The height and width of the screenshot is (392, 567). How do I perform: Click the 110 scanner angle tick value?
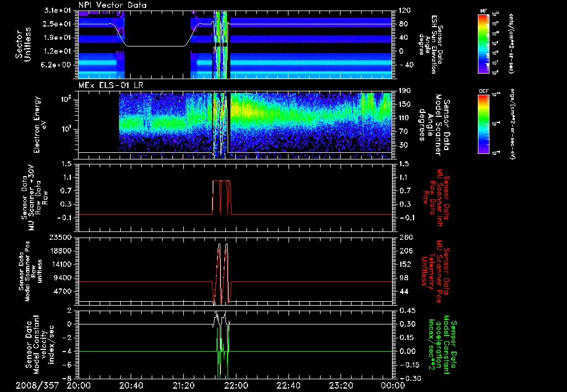click(405, 118)
